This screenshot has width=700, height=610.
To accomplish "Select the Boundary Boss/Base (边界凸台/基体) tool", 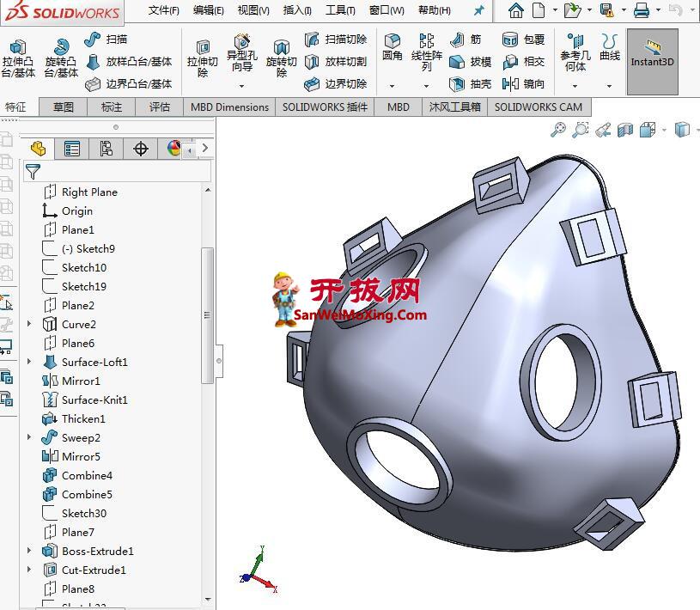I will pos(129,84).
